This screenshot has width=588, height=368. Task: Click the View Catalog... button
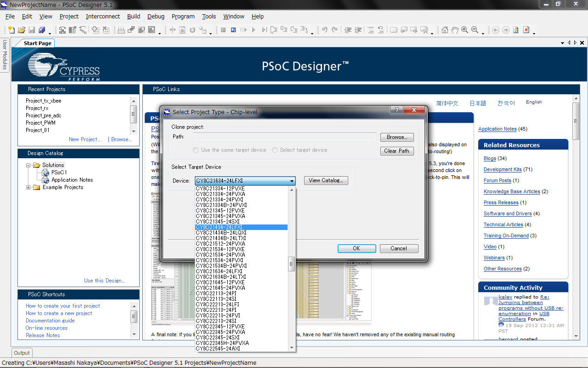click(326, 180)
